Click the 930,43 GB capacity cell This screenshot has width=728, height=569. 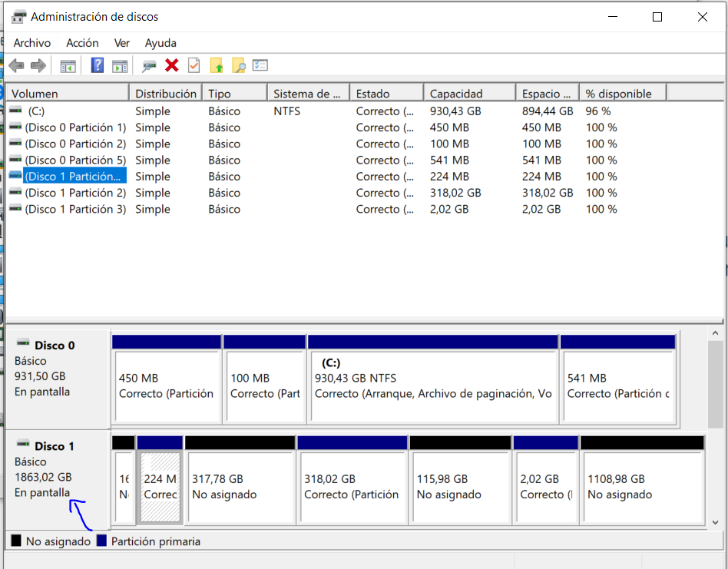coord(455,111)
